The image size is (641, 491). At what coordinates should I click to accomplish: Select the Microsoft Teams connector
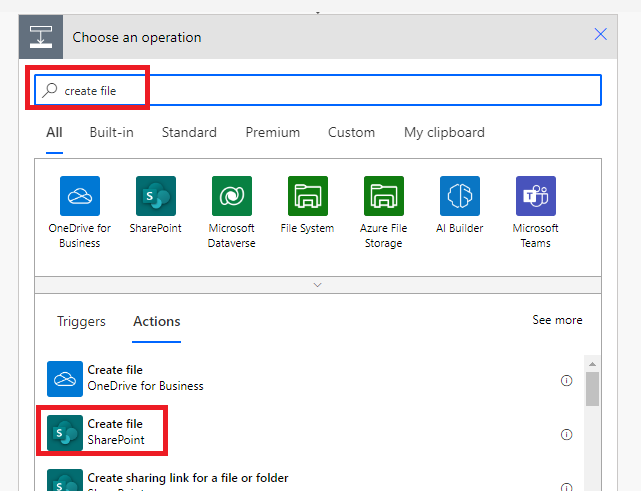(535, 196)
